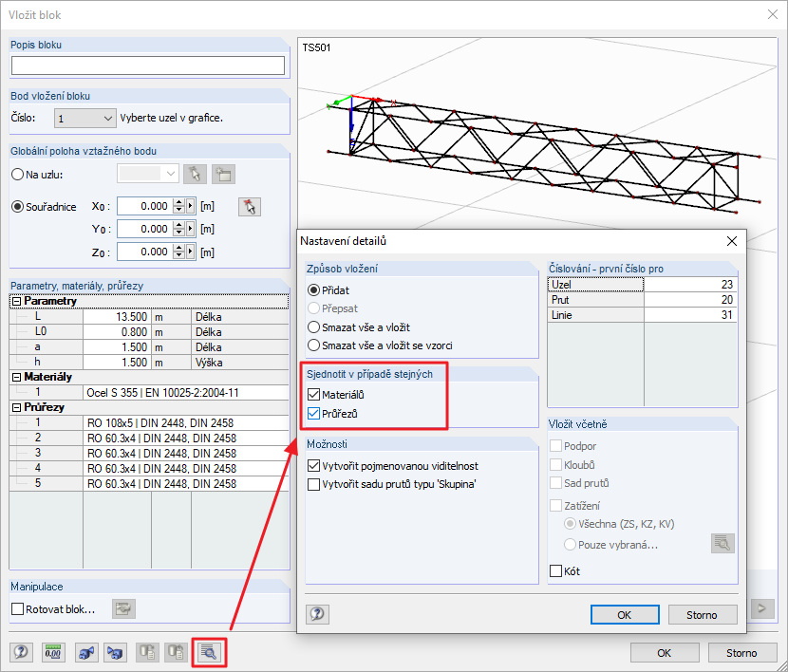Pick node in graphic next to Na uzlu
The height and width of the screenshot is (672, 788).
(x=195, y=175)
